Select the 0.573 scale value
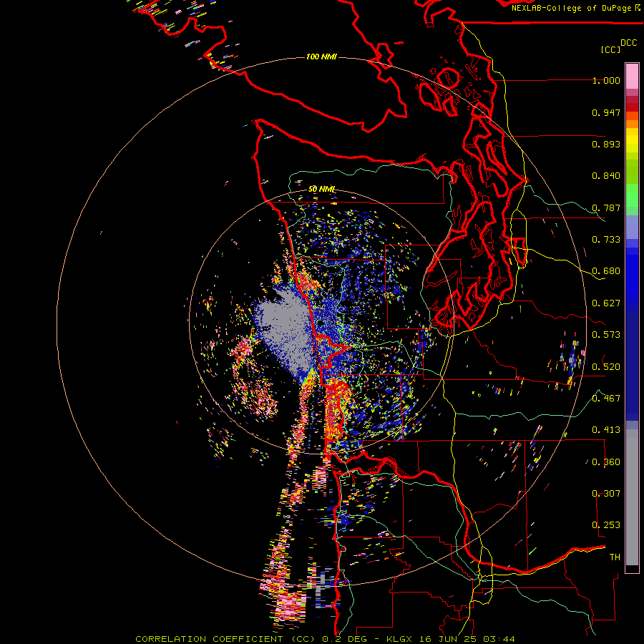Image resolution: width=644 pixels, height=644 pixels. [x=606, y=335]
